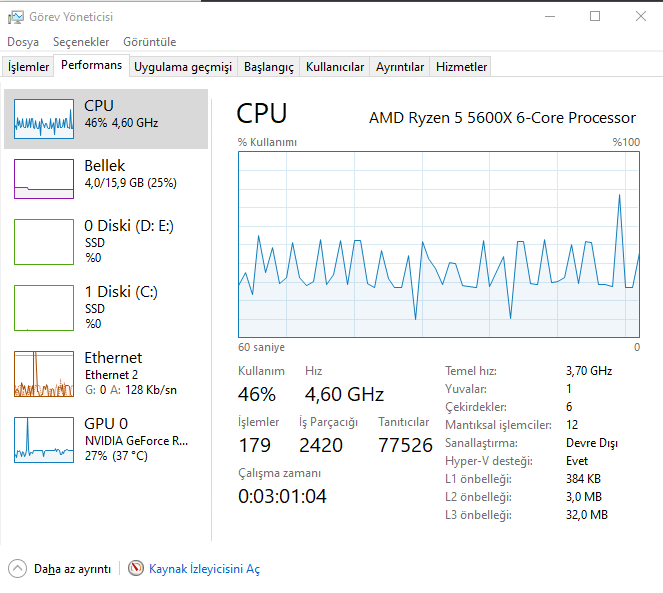Open the Kaynak İzleyicisini Aç link

click(x=204, y=569)
